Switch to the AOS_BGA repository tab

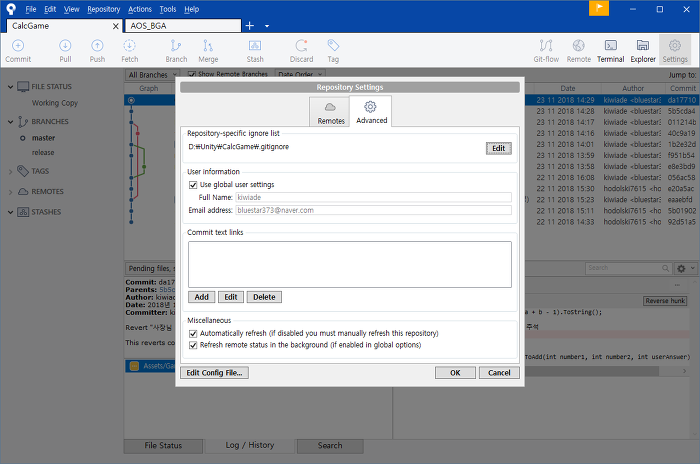coord(183,26)
